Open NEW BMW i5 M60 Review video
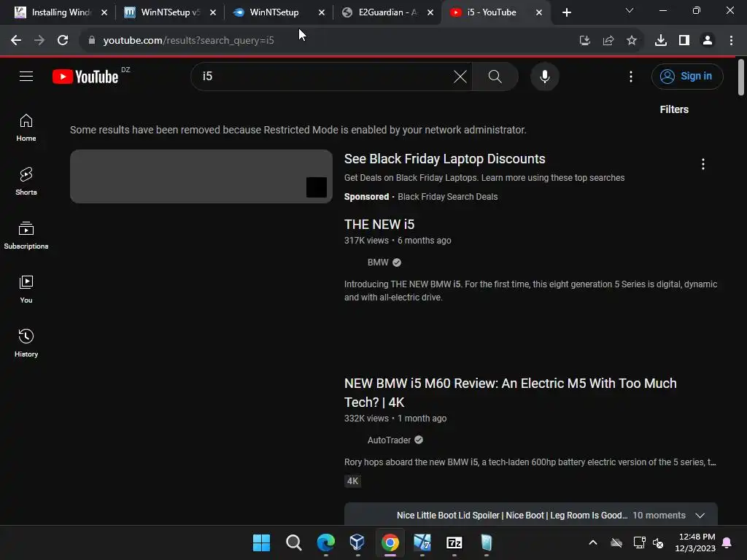747x560 pixels. coord(510,393)
